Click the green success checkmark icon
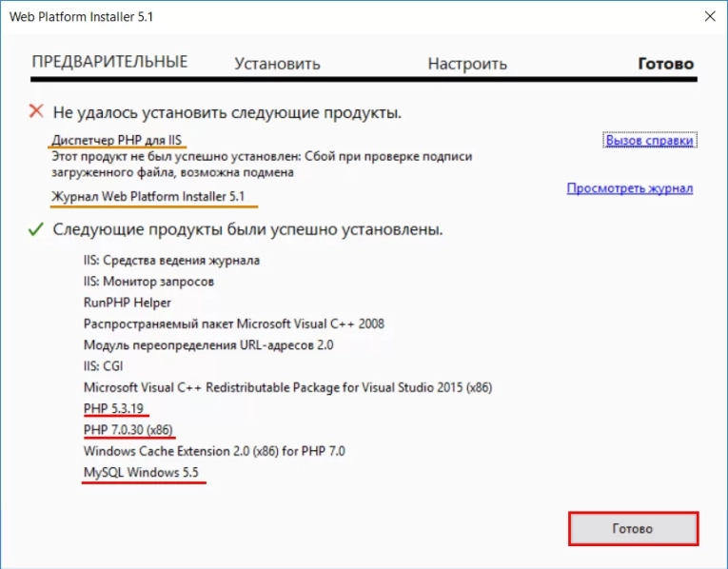This screenshot has width=728, height=569. (36, 229)
